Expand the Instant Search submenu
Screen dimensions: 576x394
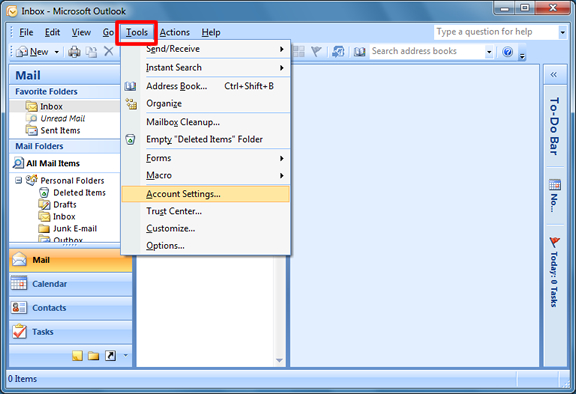coord(281,68)
